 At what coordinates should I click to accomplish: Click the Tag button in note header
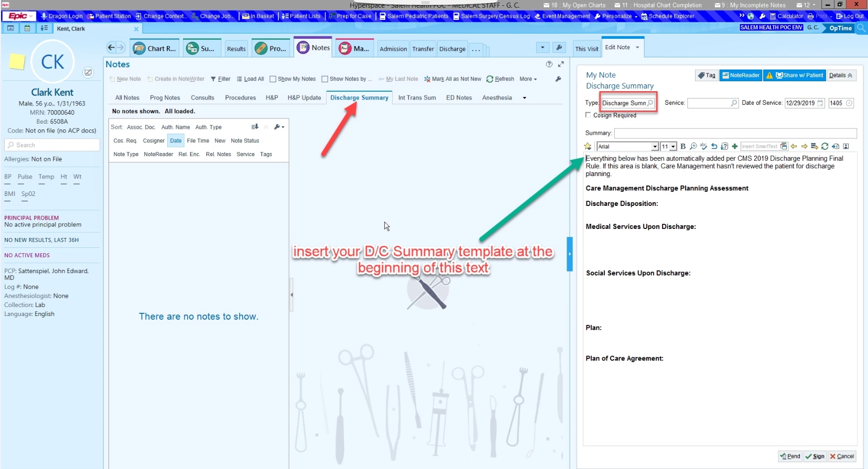click(x=706, y=75)
